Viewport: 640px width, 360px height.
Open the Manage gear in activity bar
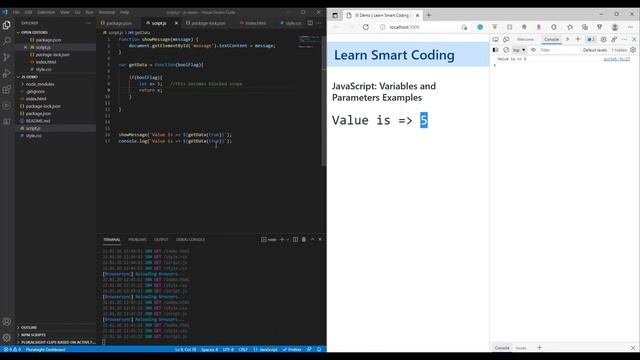[x=7, y=338]
